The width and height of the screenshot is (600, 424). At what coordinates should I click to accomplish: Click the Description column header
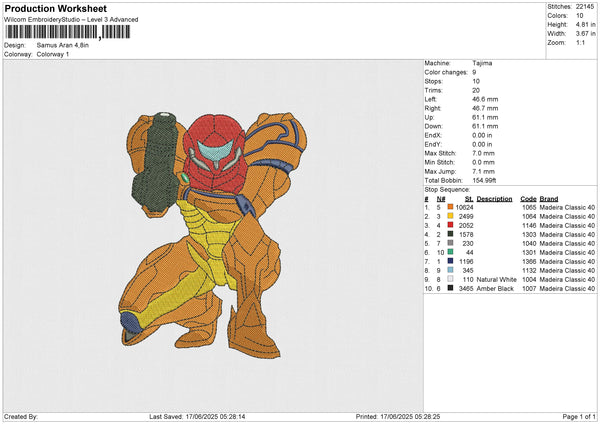(495, 198)
